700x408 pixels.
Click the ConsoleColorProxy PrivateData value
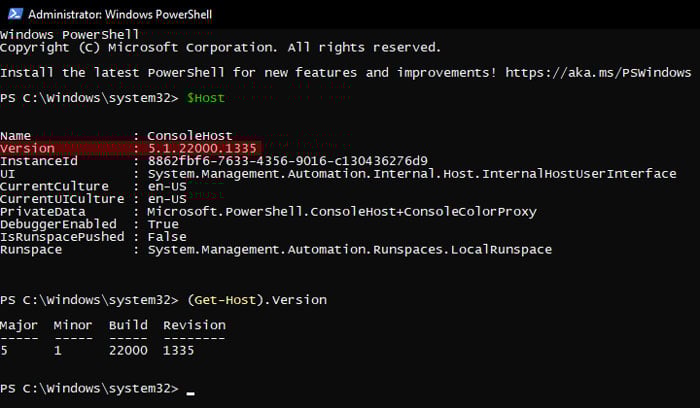[342, 212]
